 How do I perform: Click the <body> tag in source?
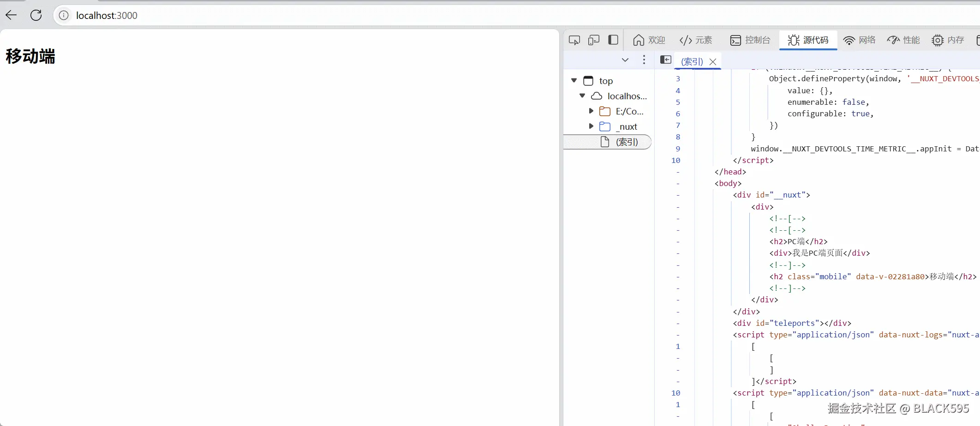tap(728, 183)
